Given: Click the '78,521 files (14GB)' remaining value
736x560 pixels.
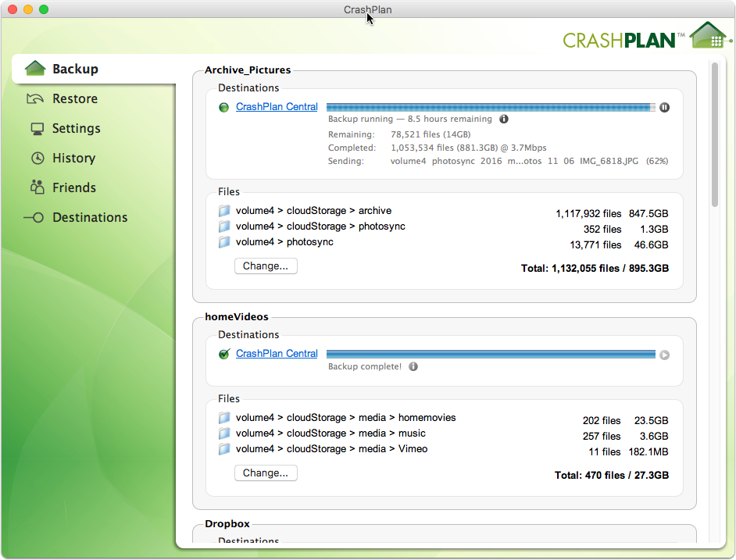Looking at the screenshot, I should tap(431, 134).
